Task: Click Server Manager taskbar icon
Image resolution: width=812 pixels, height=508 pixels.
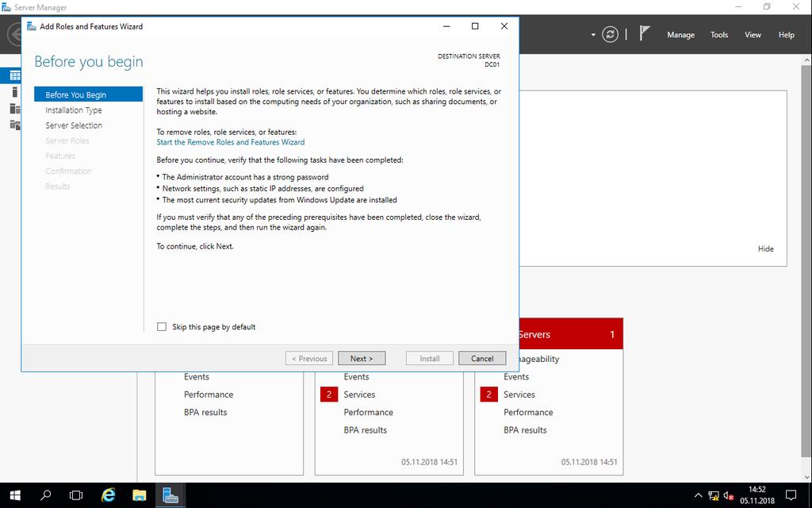Action: [x=170, y=495]
